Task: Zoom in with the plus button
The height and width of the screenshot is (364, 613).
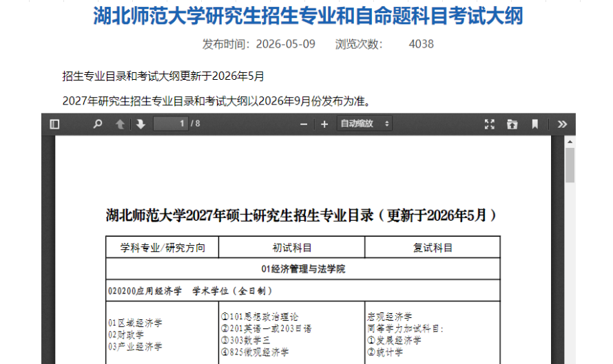Action: tap(324, 124)
